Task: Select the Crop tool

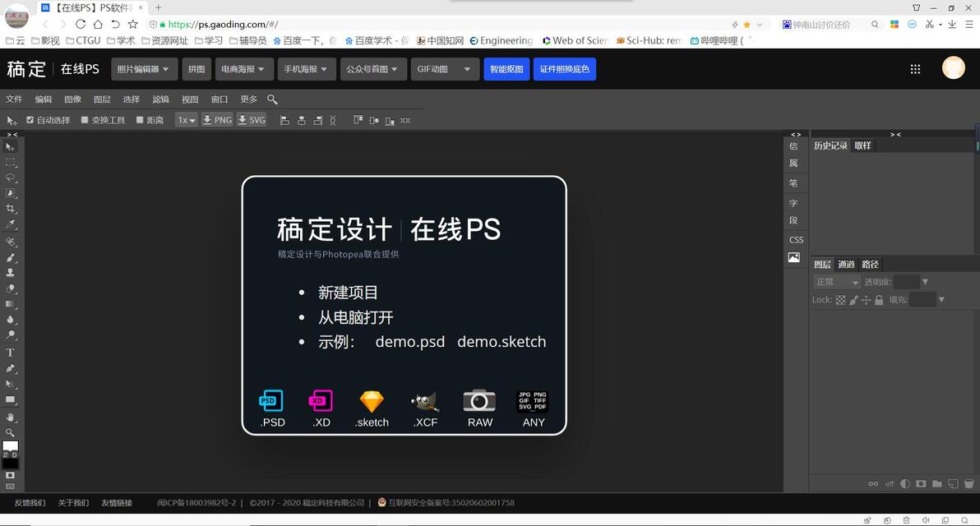Action: pos(10,209)
